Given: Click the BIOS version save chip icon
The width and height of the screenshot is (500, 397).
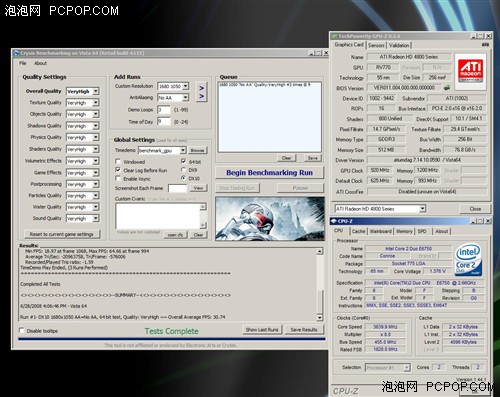Looking at the screenshot, I should pos(447,88).
